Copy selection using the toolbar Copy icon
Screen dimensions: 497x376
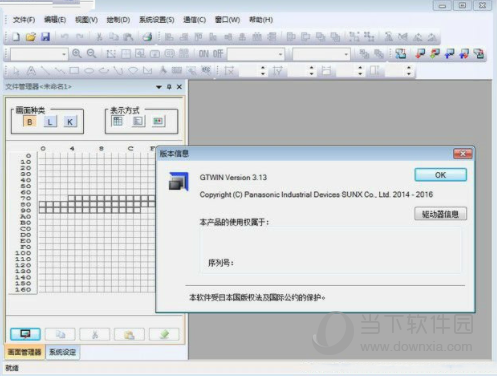[114, 37]
